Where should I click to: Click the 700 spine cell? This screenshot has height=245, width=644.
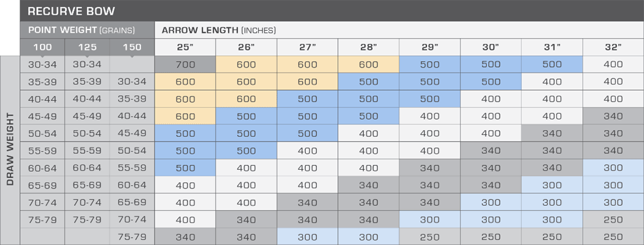point(185,64)
